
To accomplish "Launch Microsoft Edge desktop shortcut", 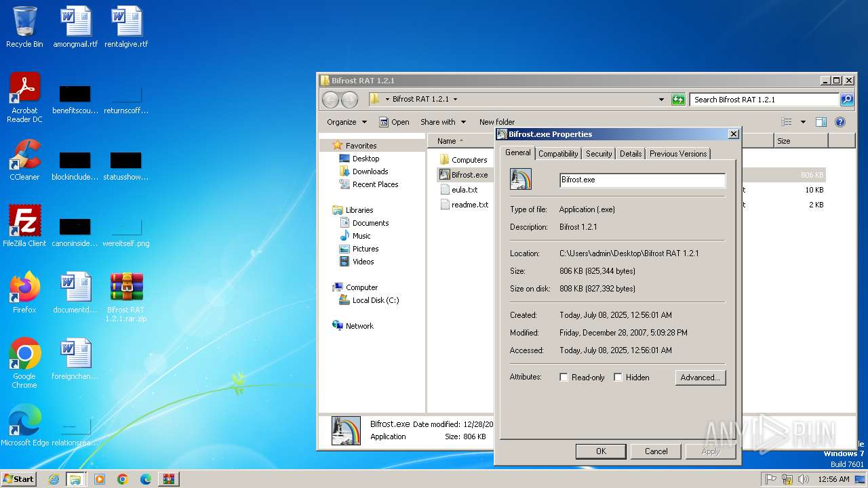I will coord(24,425).
